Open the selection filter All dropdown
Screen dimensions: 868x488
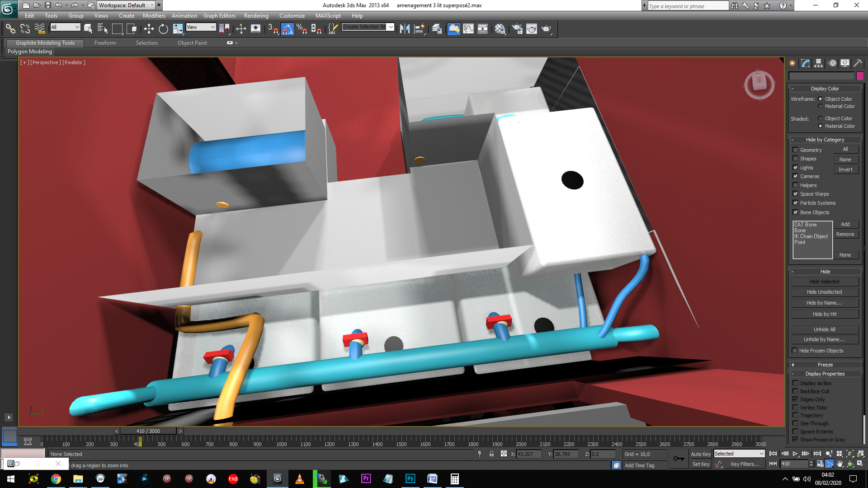pyautogui.click(x=65, y=27)
